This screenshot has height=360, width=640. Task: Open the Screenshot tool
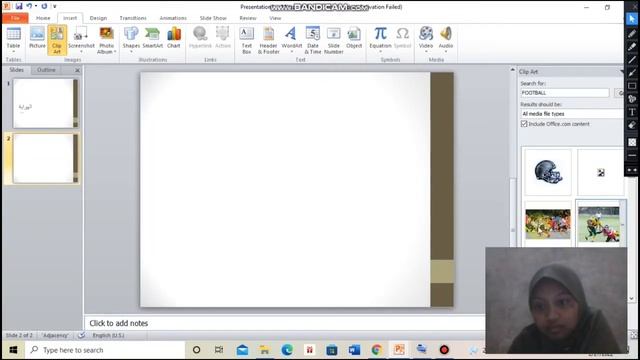pyautogui.click(x=81, y=40)
